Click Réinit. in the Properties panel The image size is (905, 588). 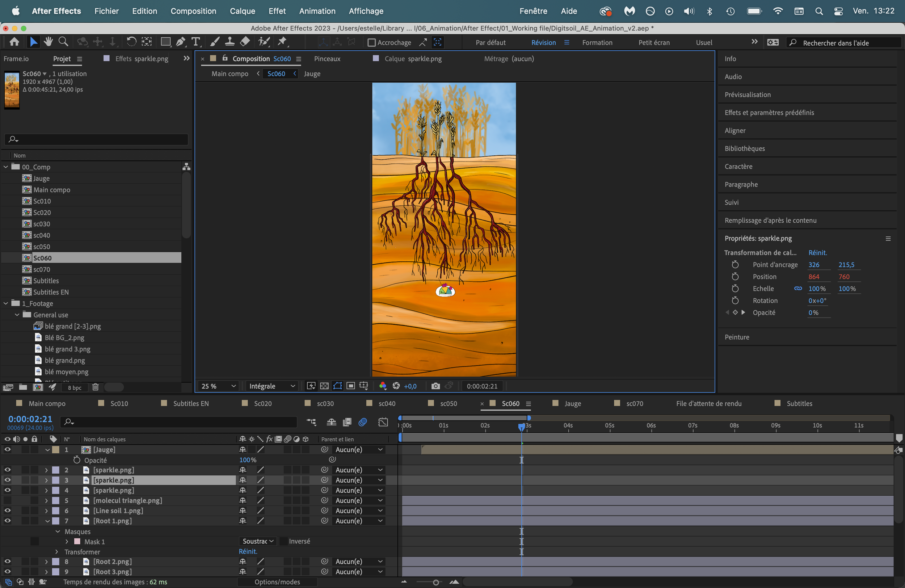click(x=817, y=253)
